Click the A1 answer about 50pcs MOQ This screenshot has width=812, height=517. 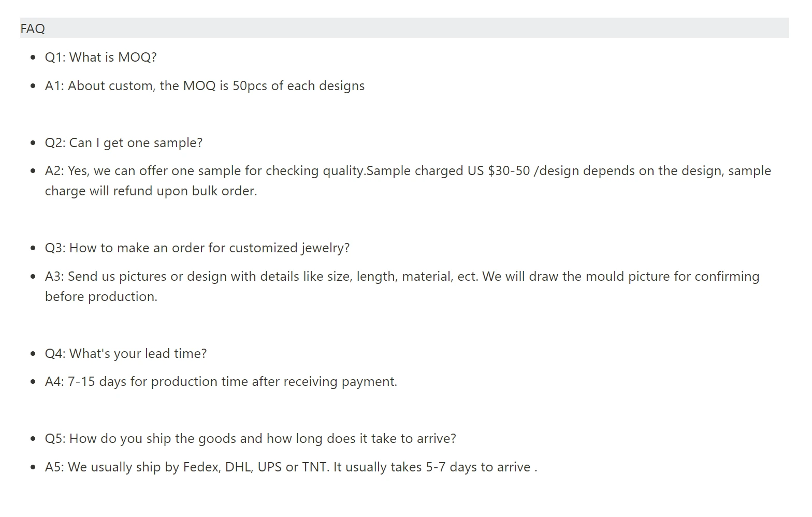[205, 85]
